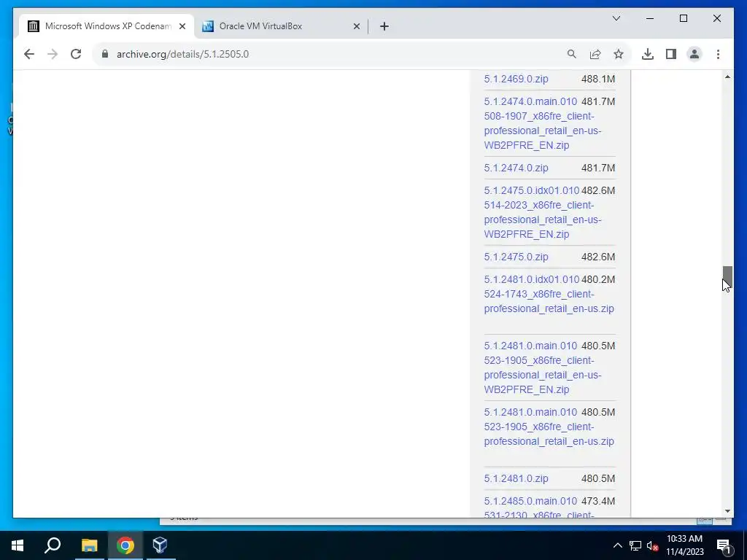
Task: Open the 480.5M 5.1.2481.0.main.010523-1905 en-us.zip link
Action: pos(549,427)
